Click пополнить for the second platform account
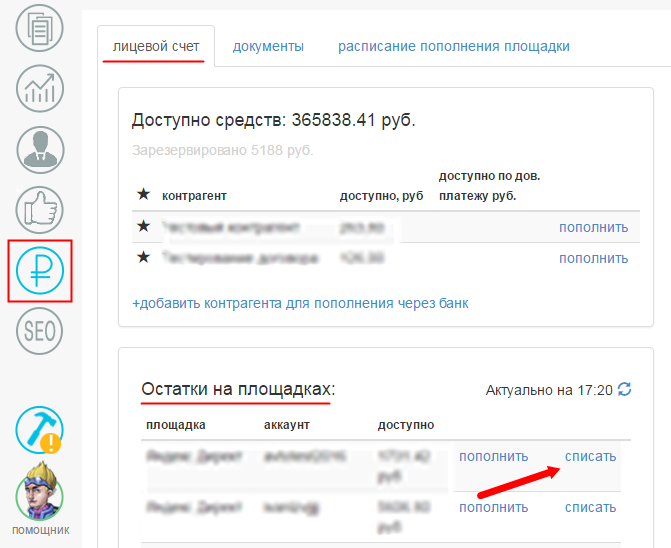 click(x=493, y=507)
